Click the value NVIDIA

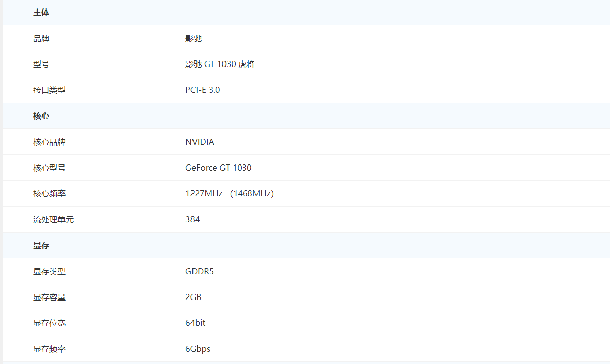(200, 142)
